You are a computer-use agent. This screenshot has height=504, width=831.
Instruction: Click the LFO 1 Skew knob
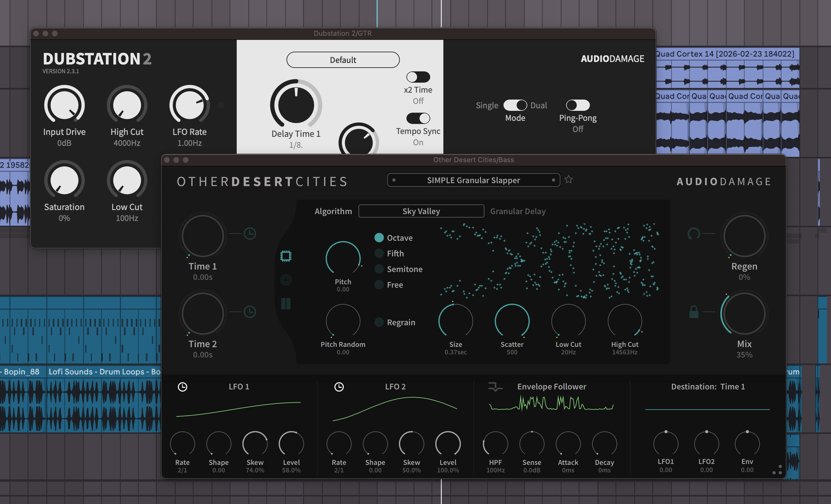click(255, 444)
